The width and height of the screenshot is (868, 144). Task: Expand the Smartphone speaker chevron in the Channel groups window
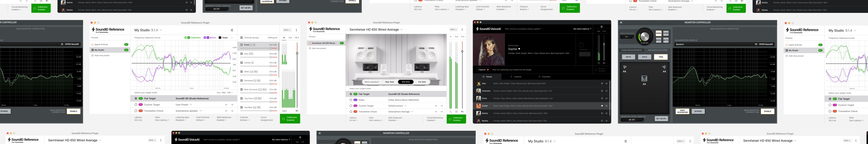(200, 111)
